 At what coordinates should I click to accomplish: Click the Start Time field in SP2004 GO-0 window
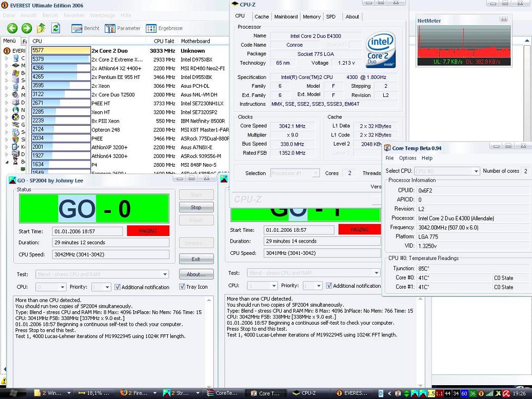tap(88, 231)
